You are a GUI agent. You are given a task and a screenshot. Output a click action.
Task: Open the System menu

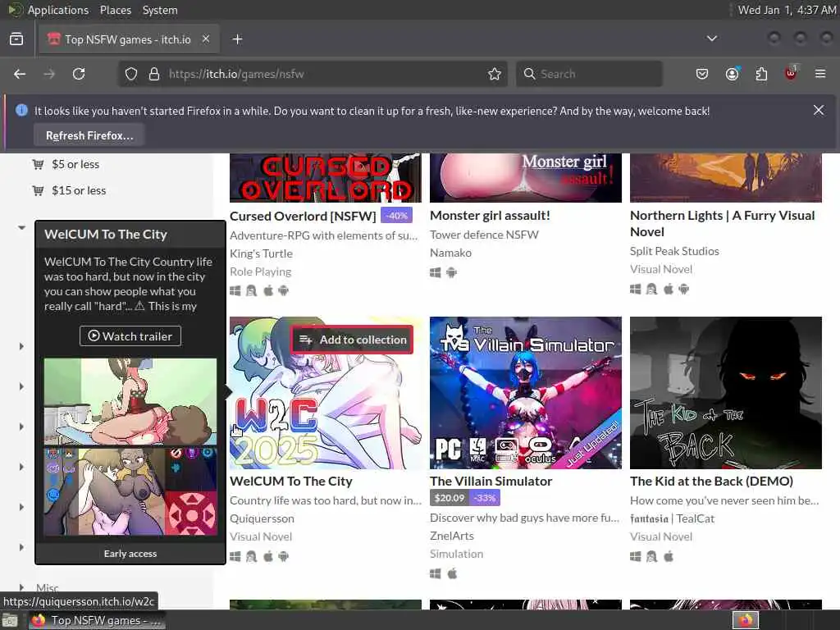(160, 10)
